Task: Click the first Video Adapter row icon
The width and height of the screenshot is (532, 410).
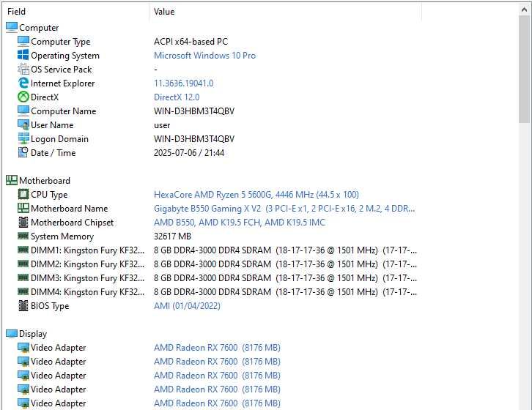Action: click(23, 348)
